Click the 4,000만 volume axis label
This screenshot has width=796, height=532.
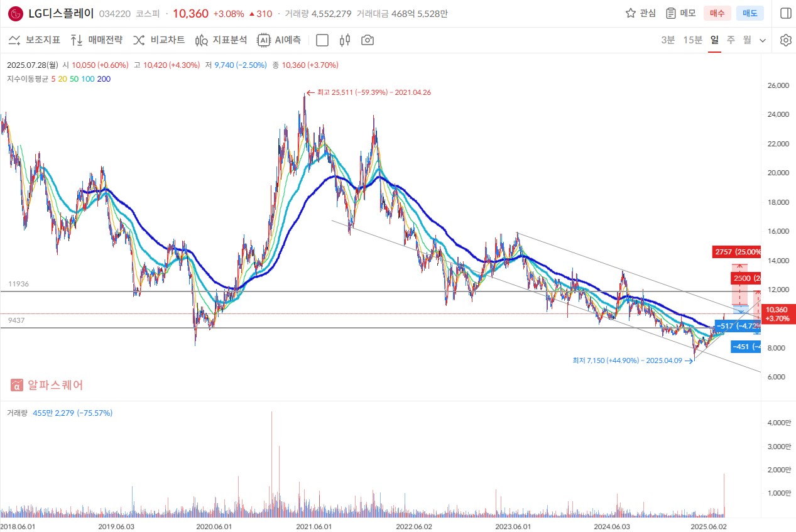(778, 423)
